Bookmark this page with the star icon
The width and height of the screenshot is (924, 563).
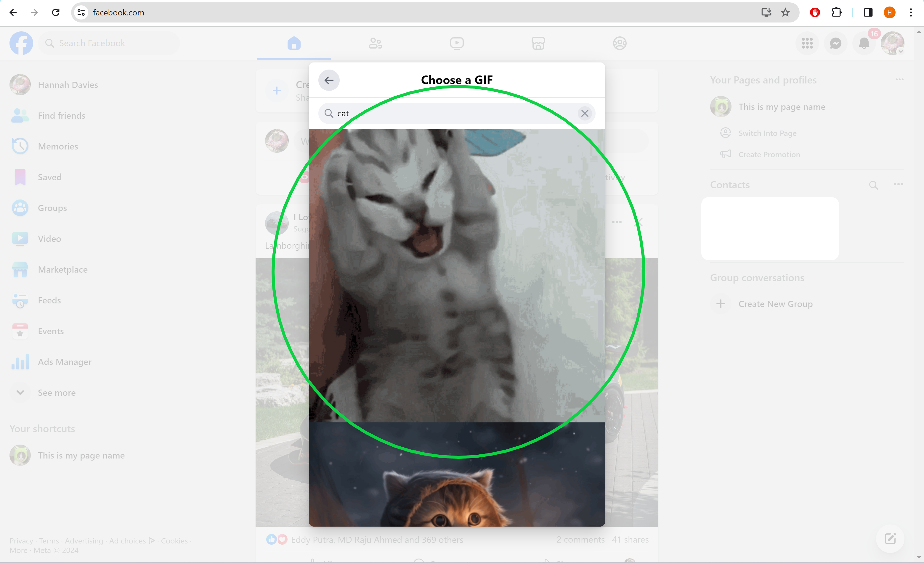point(785,12)
